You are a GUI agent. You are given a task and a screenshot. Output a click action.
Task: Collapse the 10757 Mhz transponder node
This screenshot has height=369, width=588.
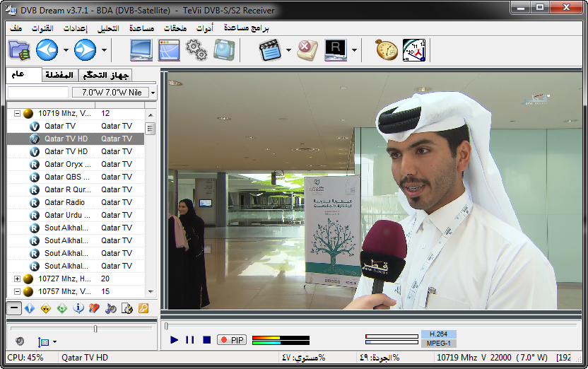pos(17,291)
